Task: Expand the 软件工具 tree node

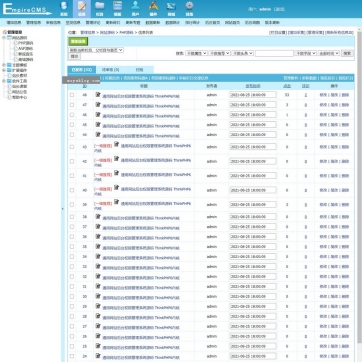Action: [4, 81]
